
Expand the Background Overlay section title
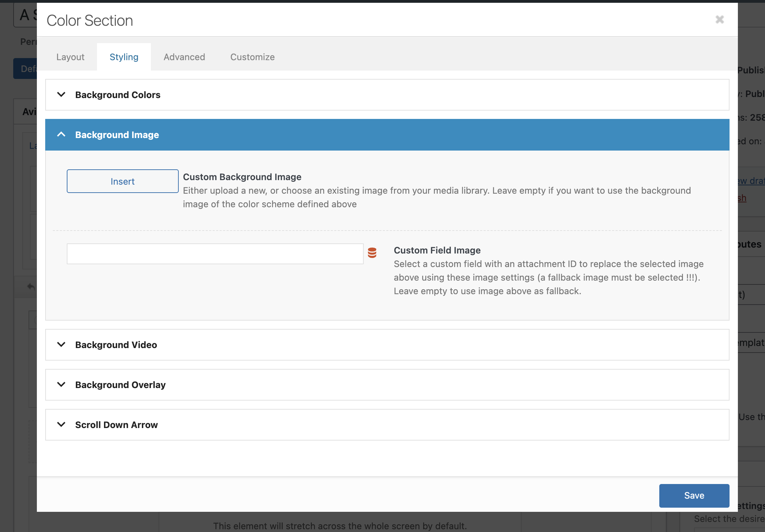[x=120, y=385]
